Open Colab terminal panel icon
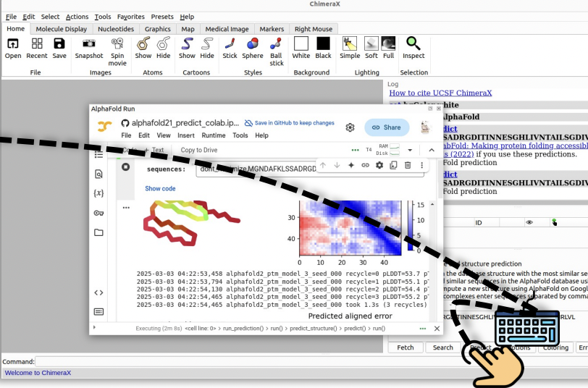Viewport: 588px width, 388px height. (x=98, y=312)
